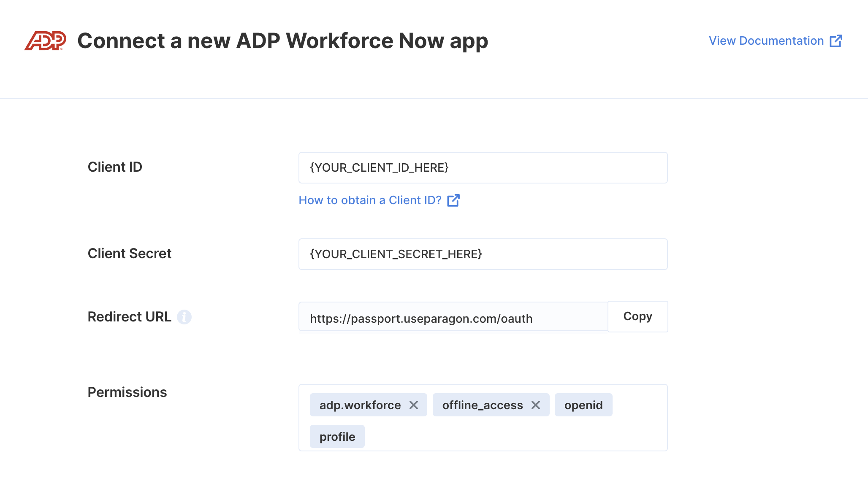868x502 pixels.
Task: Click the external-link icon after Client ID help
Action: pos(453,200)
